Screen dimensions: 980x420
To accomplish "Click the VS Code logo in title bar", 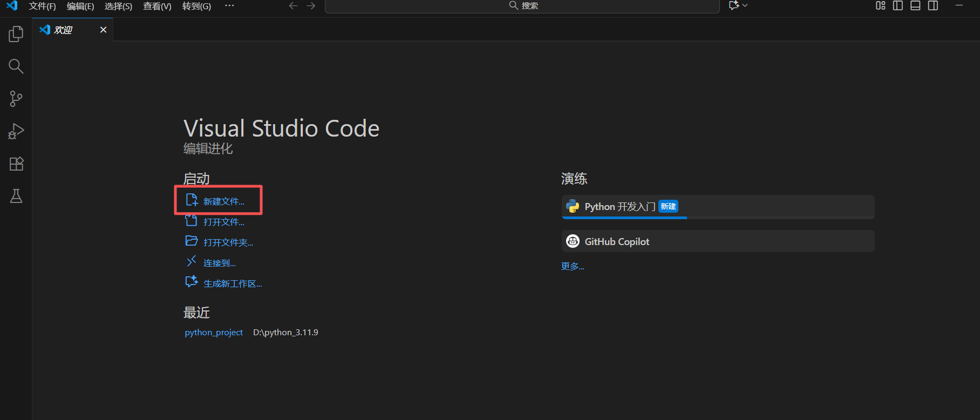I will pos(12,5).
